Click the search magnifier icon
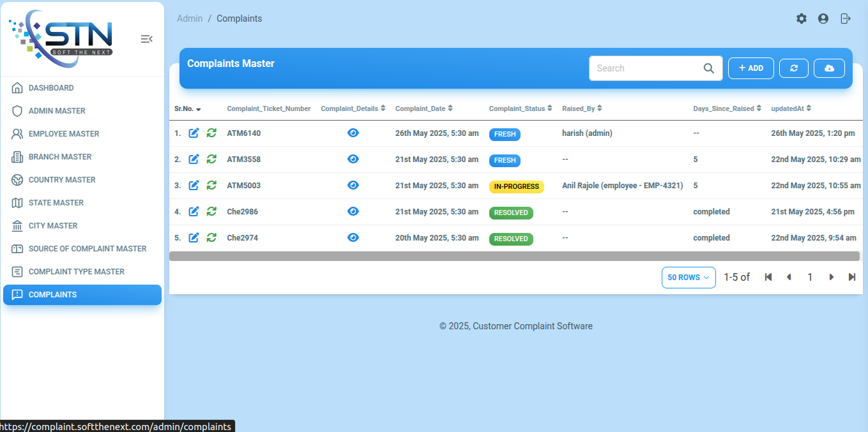The height and width of the screenshot is (432, 868). coord(708,68)
